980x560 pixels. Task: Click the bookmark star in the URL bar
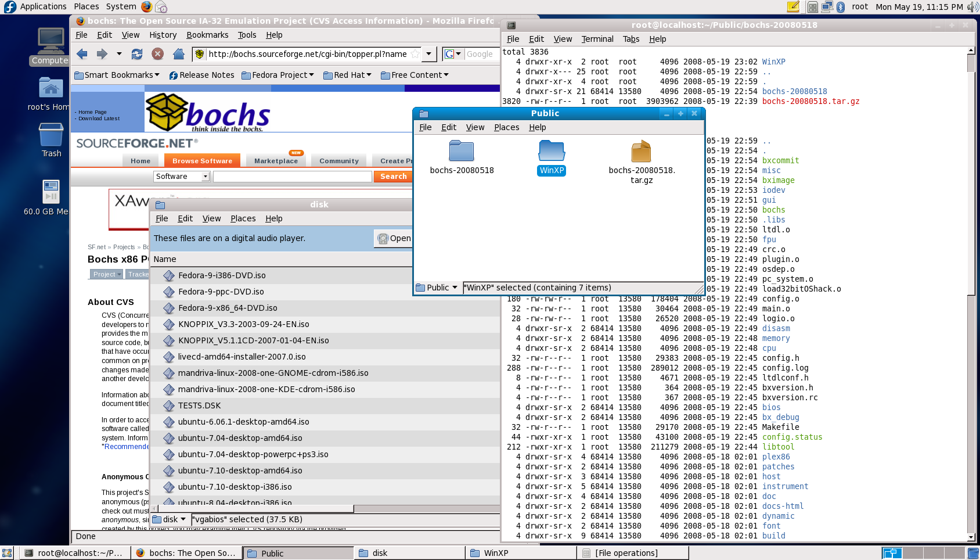coord(415,54)
